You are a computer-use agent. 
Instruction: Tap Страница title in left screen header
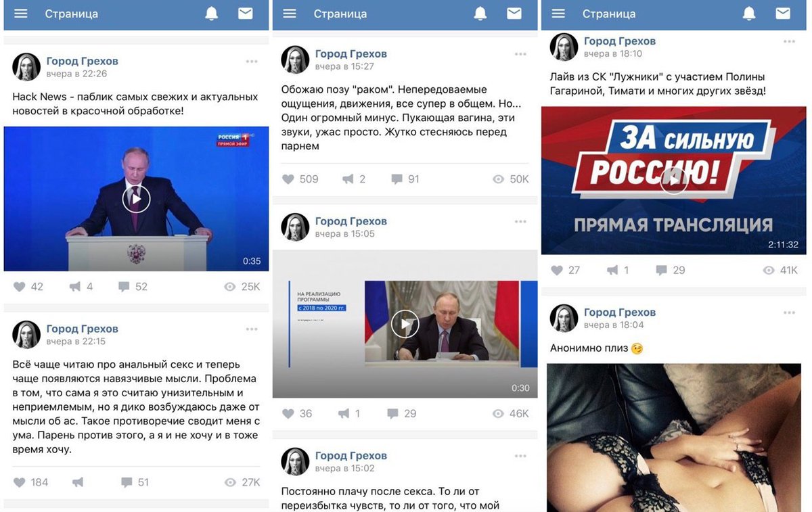pyautogui.click(x=72, y=14)
